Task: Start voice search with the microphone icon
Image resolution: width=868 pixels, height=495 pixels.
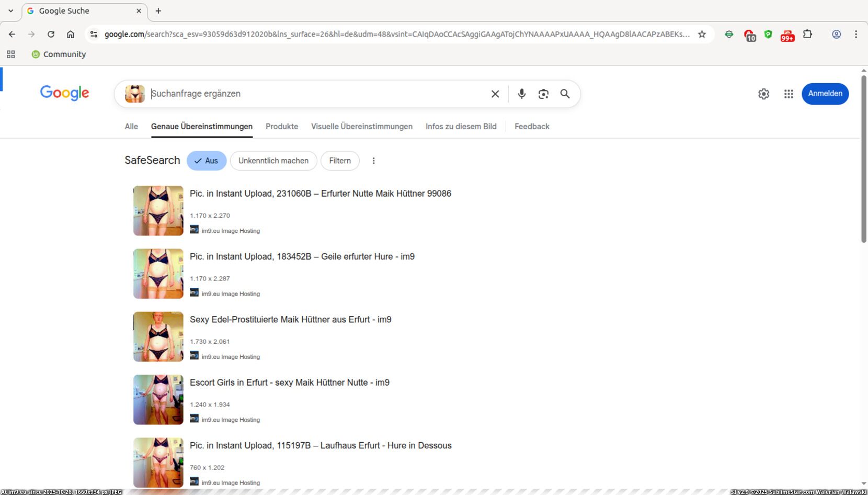Action: pos(521,94)
